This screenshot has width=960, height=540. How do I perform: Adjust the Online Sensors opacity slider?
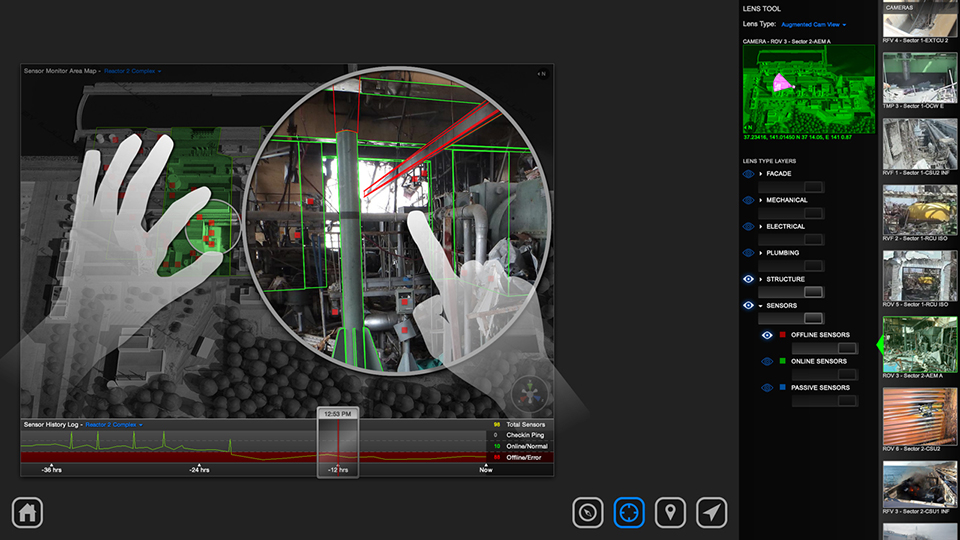pyautogui.click(x=825, y=374)
